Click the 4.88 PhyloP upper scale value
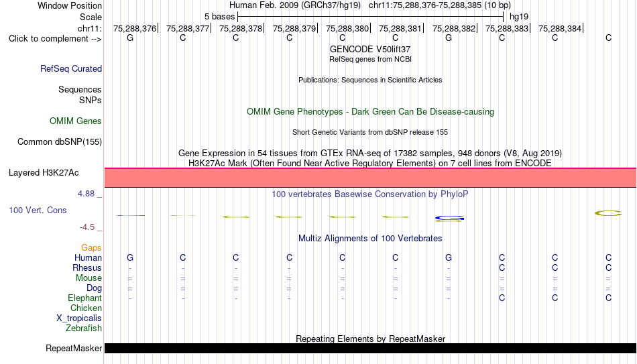 pyautogui.click(x=86, y=194)
